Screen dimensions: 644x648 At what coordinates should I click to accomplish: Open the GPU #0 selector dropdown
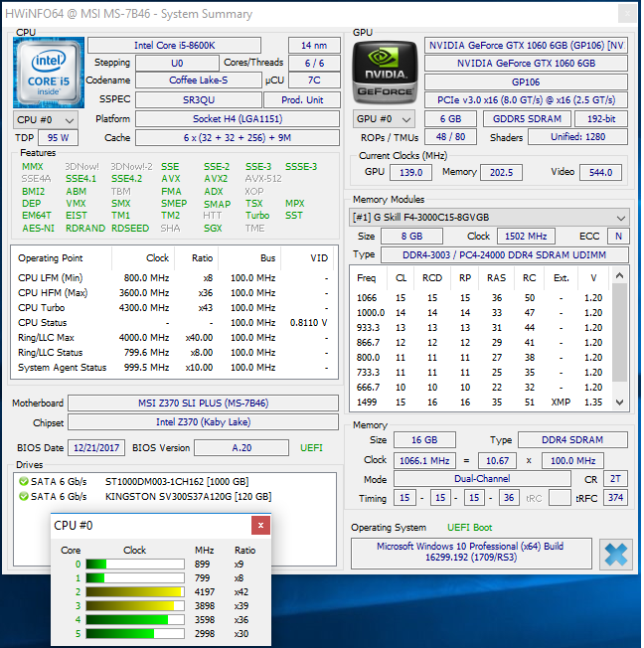coord(384,119)
